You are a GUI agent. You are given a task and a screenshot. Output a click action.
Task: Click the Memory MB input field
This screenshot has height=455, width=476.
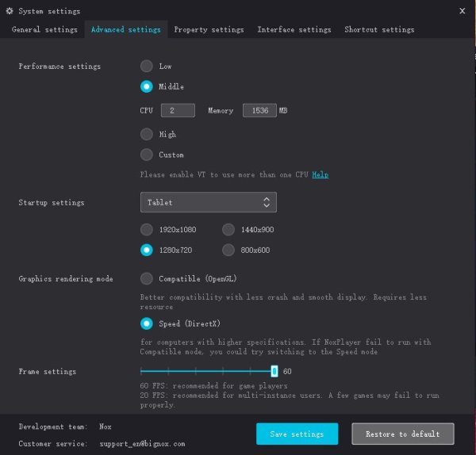point(259,111)
